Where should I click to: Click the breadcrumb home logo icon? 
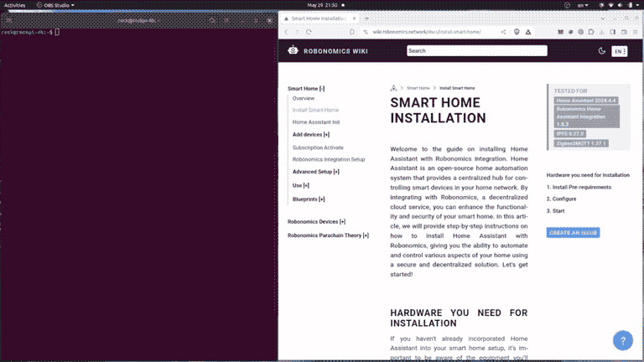coord(393,88)
